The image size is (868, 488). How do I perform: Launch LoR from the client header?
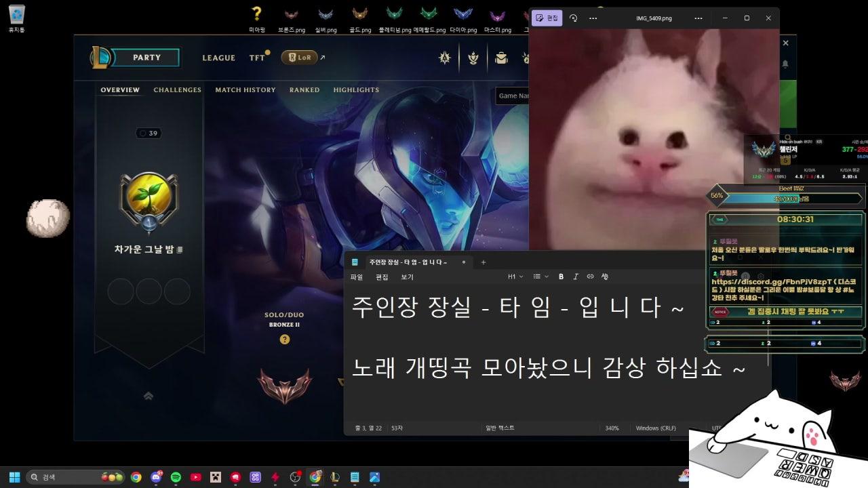[299, 58]
